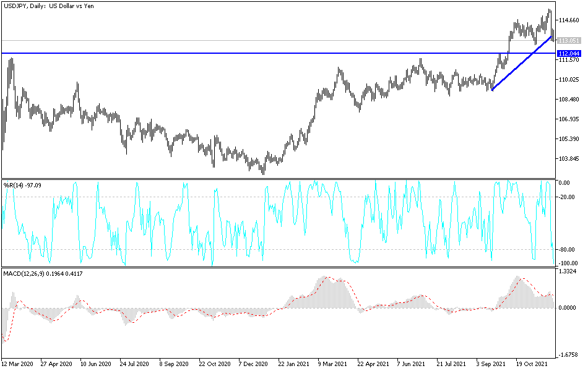Image resolution: width=588 pixels, height=371 pixels.
Task: Click the gray 113.051 price tag
Action: coord(569,41)
